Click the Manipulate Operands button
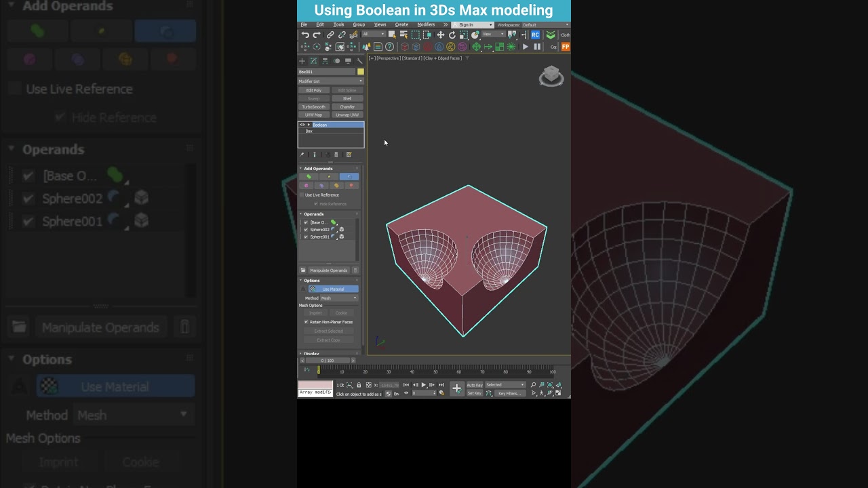868x488 pixels. [329, 270]
